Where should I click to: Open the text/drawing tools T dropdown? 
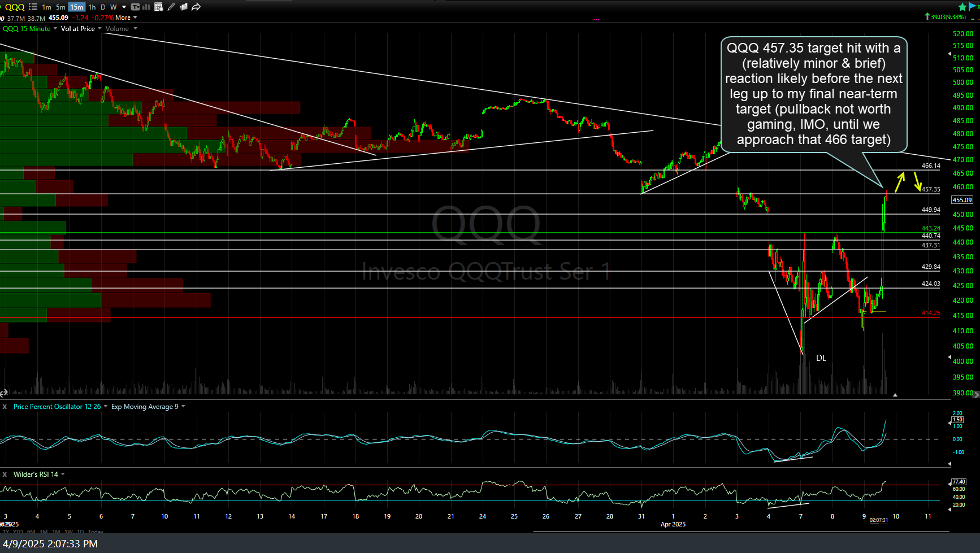(136, 7)
